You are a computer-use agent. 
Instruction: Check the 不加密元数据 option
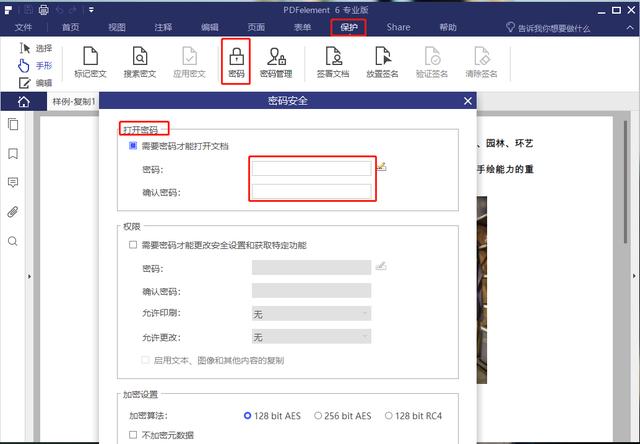[133, 435]
